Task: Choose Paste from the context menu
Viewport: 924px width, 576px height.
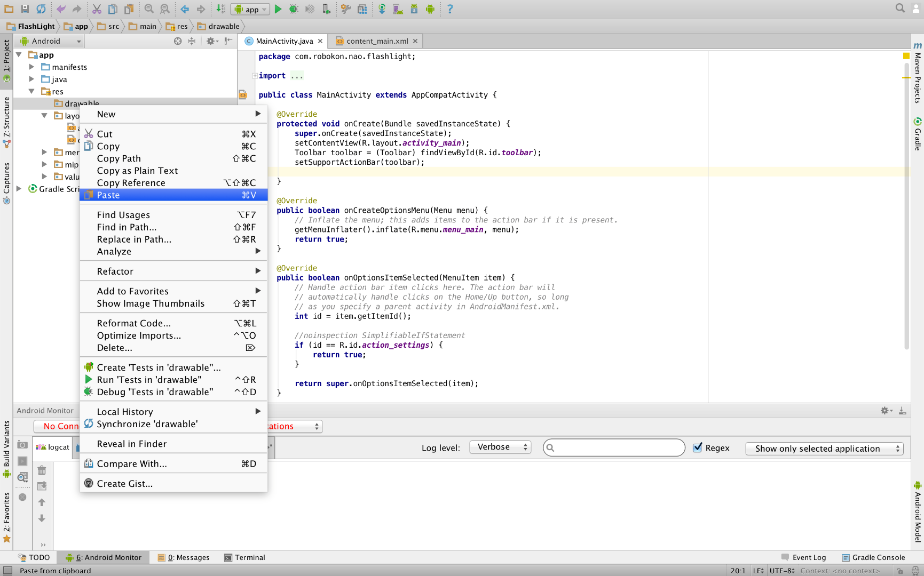Action: point(108,195)
